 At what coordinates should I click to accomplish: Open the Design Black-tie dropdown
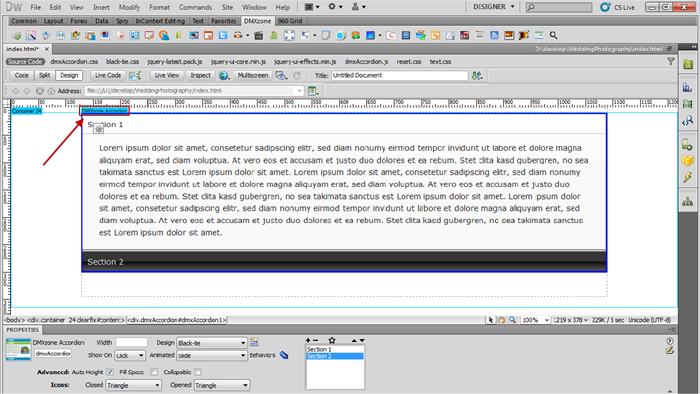pyautogui.click(x=212, y=343)
